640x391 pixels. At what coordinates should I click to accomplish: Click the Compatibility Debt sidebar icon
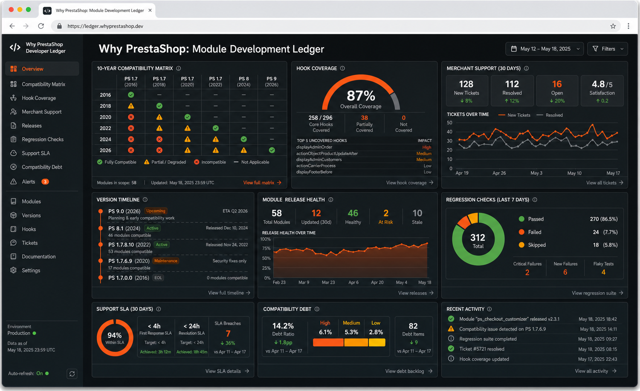(13, 167)
